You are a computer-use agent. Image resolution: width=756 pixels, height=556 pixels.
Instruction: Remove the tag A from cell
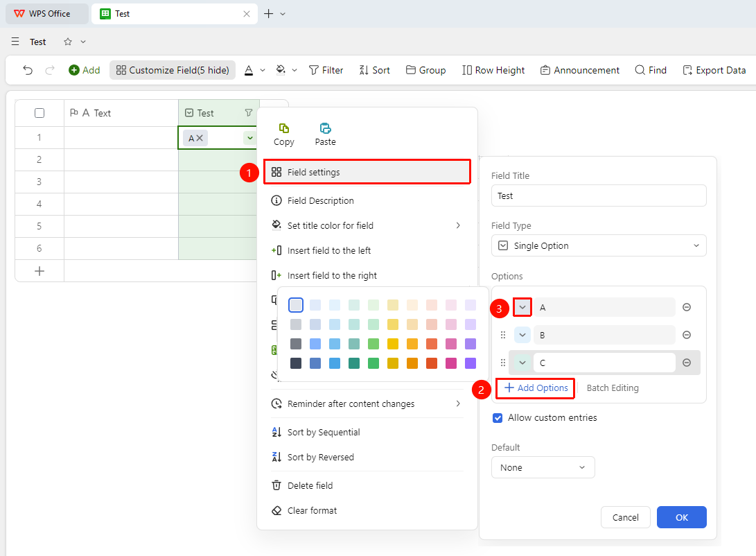pos(200,138)
